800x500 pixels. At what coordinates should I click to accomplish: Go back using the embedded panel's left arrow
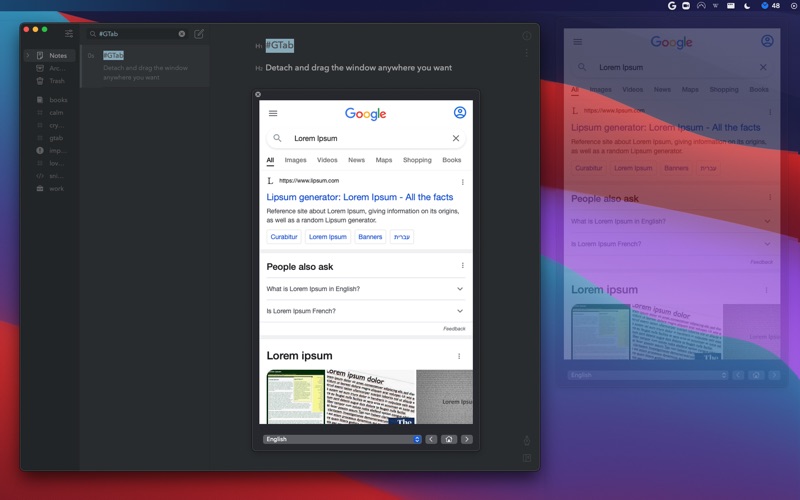(431, 439)
